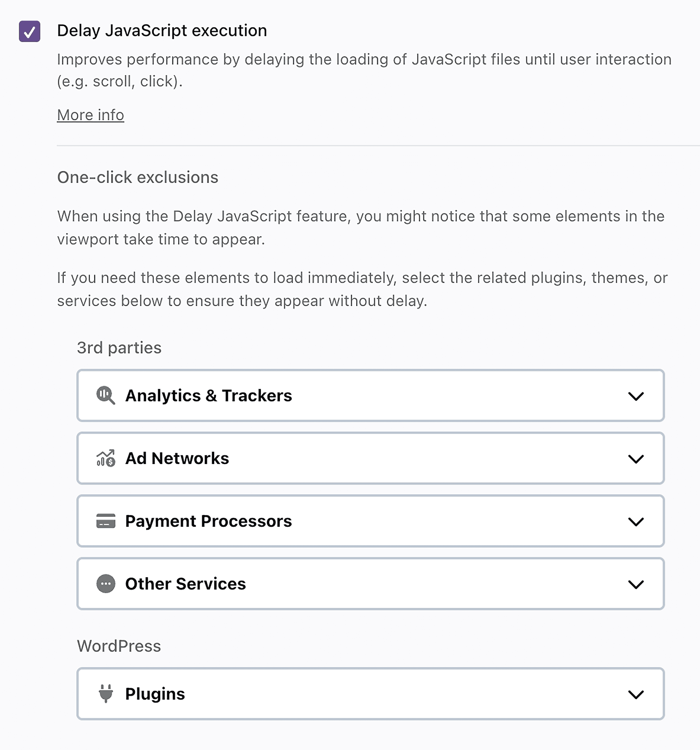
Task: Click the Payment Processors credit card icon
Action: tap(106, 521)
